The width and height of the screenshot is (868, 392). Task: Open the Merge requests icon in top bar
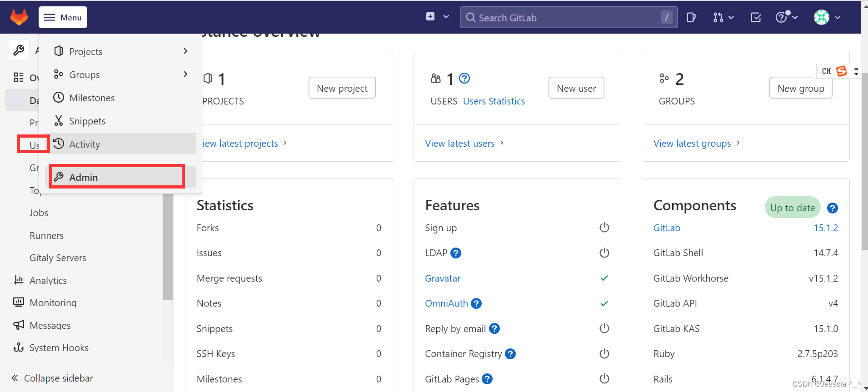click(718, 17)
